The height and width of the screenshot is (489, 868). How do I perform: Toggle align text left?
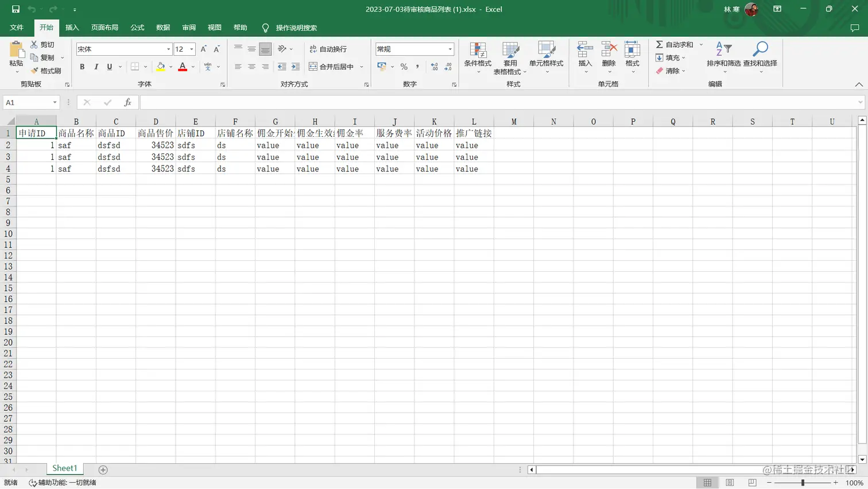click(238, 67)
